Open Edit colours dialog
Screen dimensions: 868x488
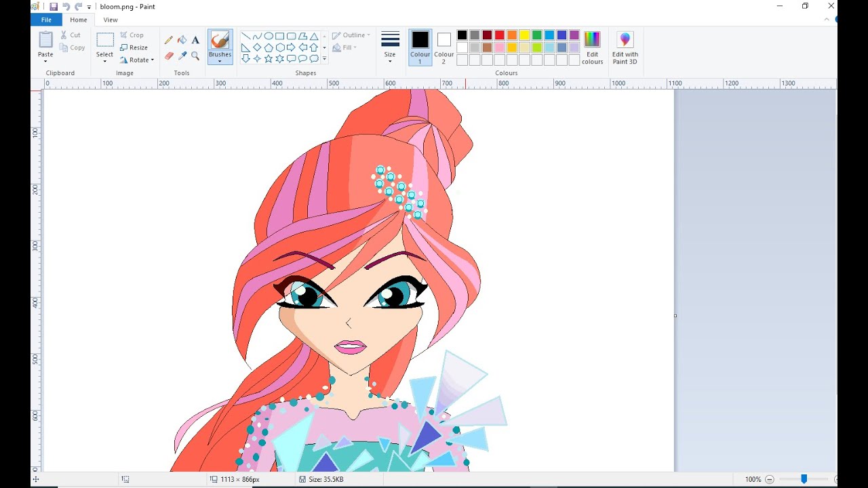click(x=592, y=47)
